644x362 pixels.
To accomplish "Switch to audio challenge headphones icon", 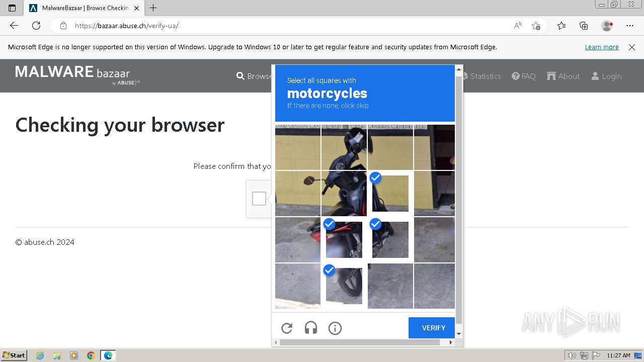I will point(311,328).
